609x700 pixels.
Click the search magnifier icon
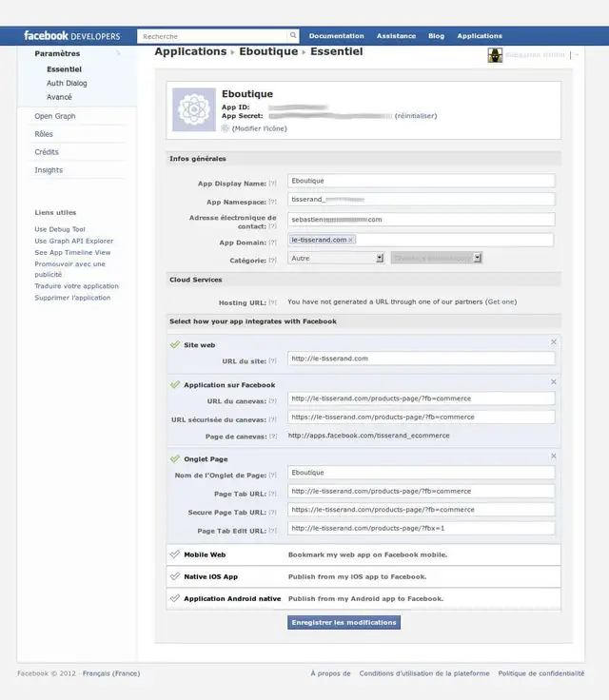click(293, 35)
